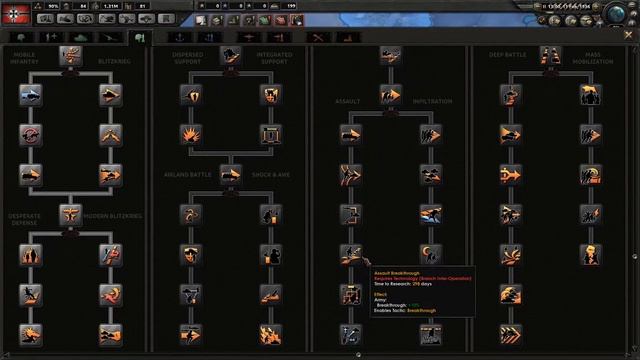Select the node joining Desperate Defense and Modern Blitzkrieg
Viewport: 640px width, 360px height.
(x=71, y=215)
